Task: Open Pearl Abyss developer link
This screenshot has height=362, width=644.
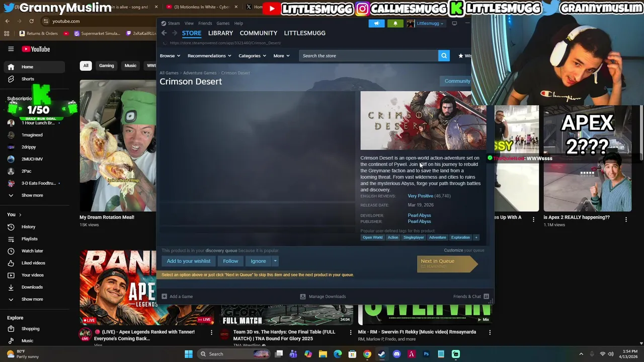Action: [419, 215]
